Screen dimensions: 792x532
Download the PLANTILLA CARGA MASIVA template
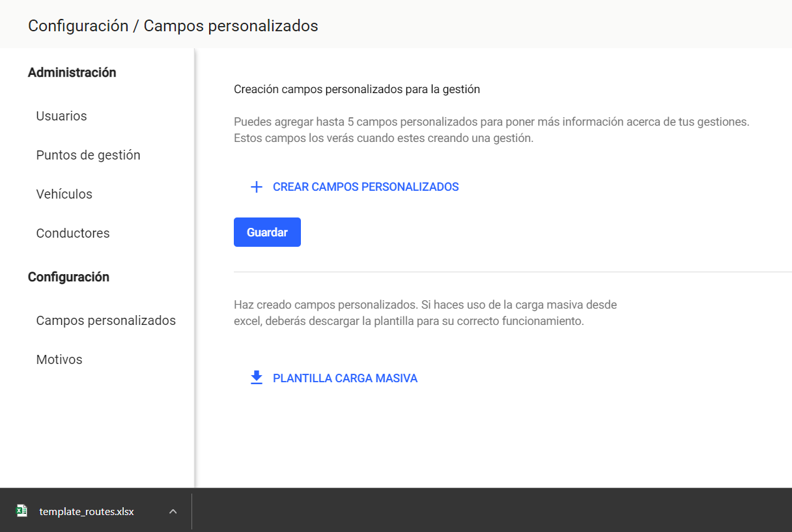click(345, 378)
